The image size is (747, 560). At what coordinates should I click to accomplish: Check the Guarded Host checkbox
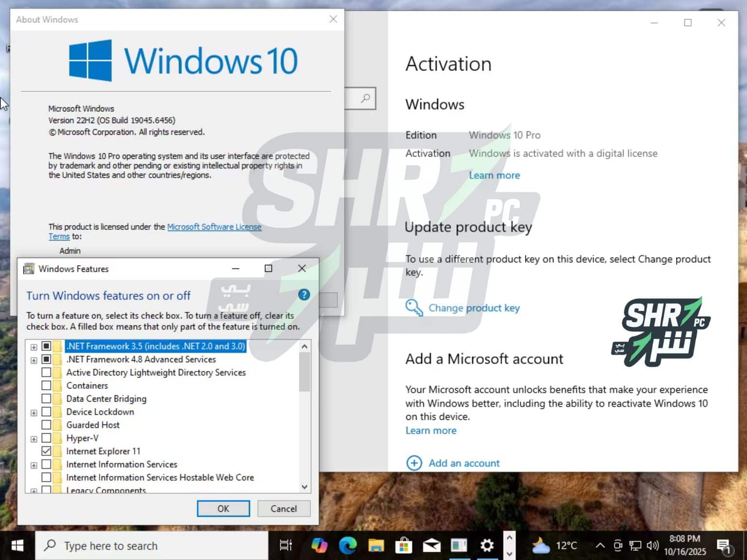pos(46,425)
